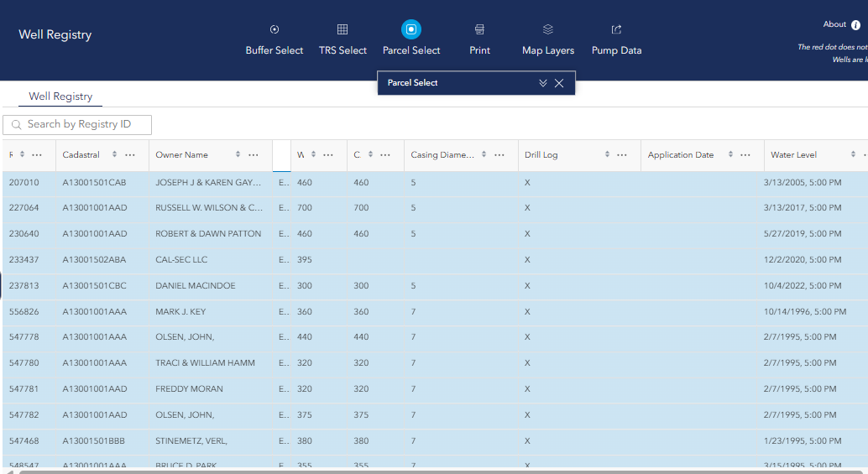Switch to the Well Registry tab

pyautogui.click(x=60, y=96)
